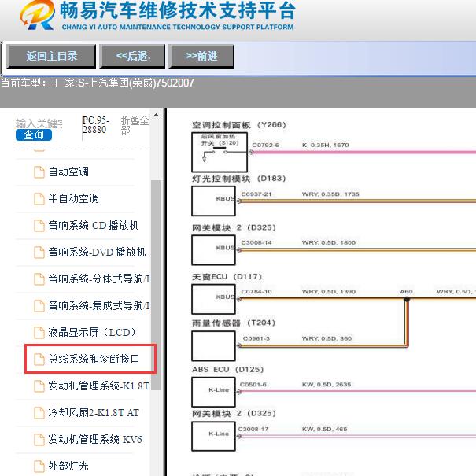Click document icon beside 音响系统-分体式导航
The height and width of the screenshot is (476, 476).
[x=39, y=279]
